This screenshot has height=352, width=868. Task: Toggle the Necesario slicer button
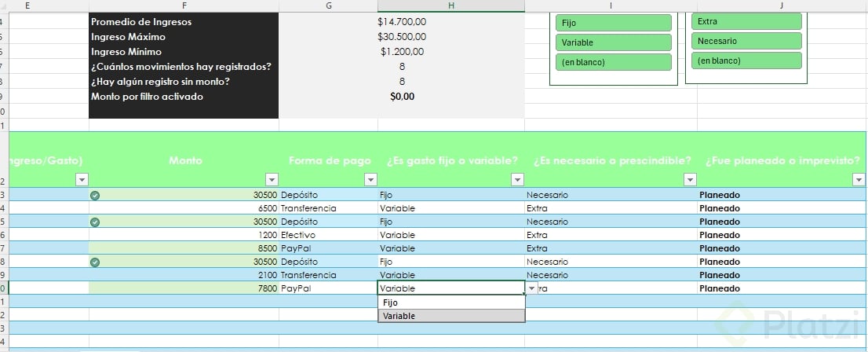pyautogui.click(x=746, y=41)
